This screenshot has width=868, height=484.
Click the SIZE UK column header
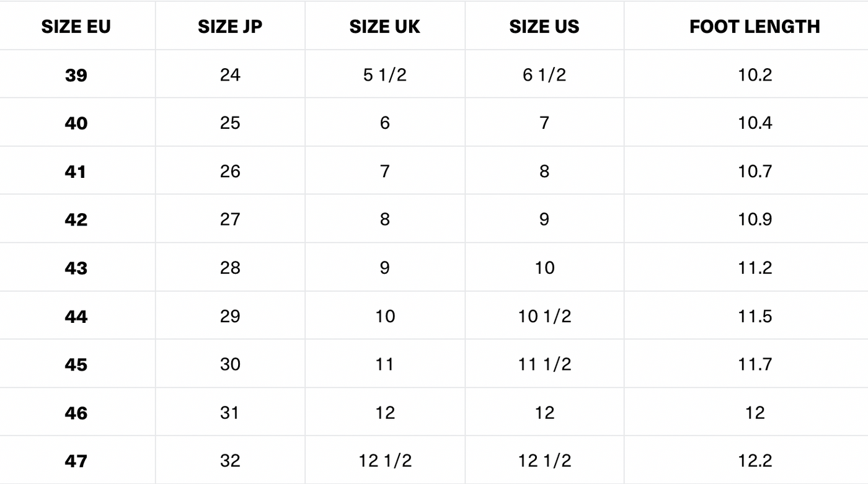pyautogui.click(x=384, y=27)
